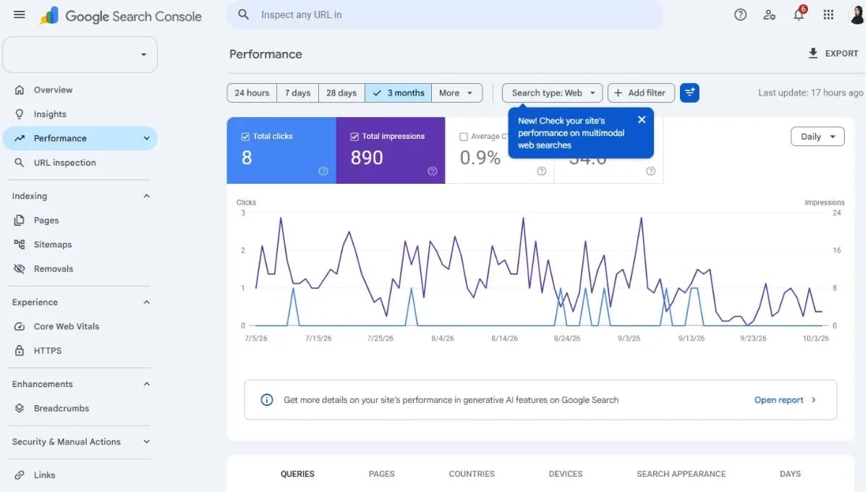Uncheck the Total clicks checkbox
Viewport: 868px width, 492px height.
245,136
